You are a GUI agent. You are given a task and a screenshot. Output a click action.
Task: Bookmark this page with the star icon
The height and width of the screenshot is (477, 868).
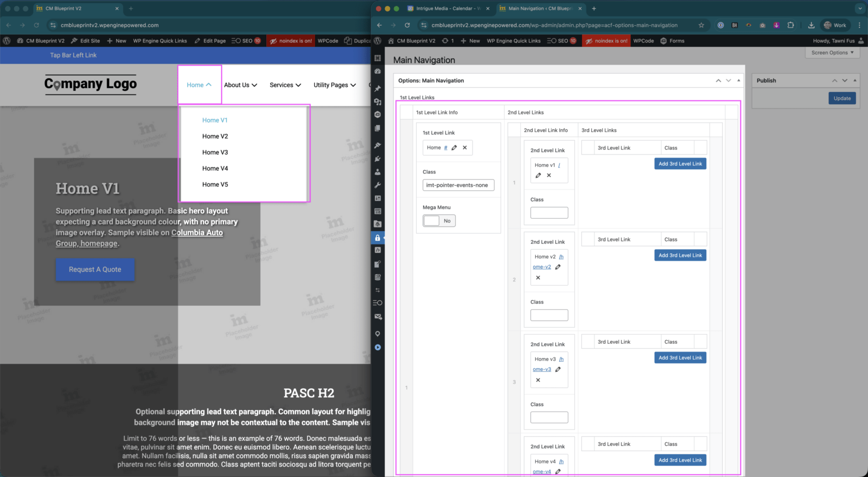point(701,25)
